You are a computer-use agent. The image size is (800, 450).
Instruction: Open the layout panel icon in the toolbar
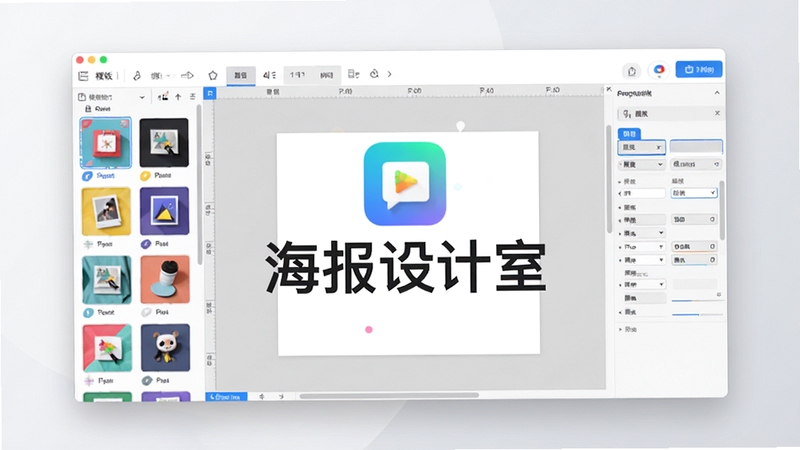353,74
